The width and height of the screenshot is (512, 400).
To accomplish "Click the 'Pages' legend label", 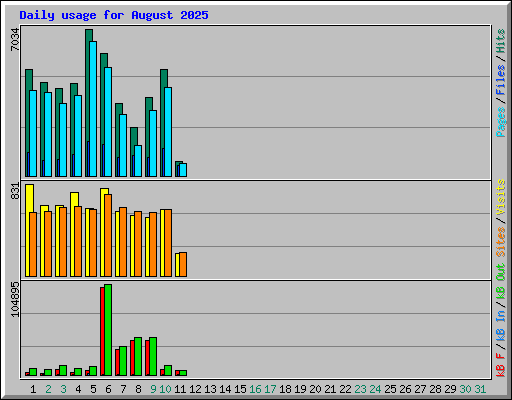I will click(x=500, y=122).
